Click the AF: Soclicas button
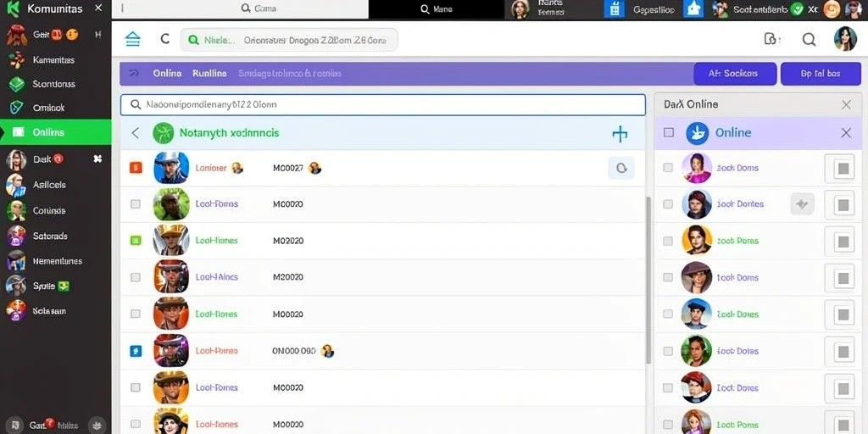This screenshot has height=434, width=868. 735,74
